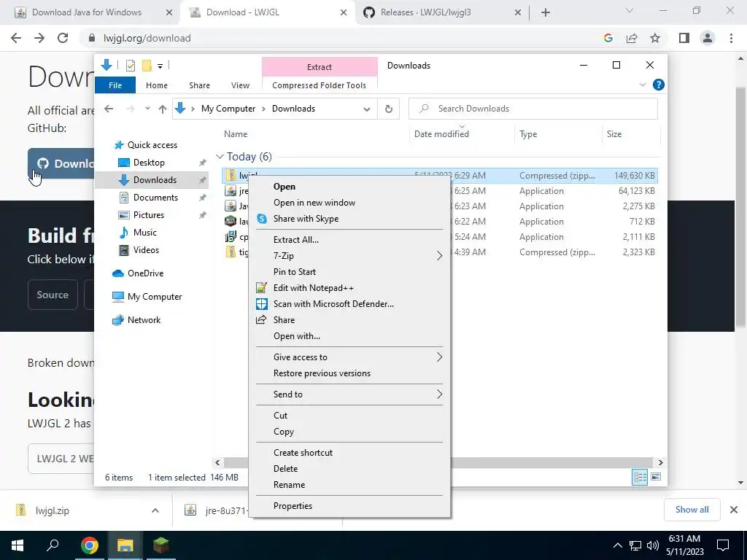
Task: Open Videos in the navigation pane
Action: [146, 250]
